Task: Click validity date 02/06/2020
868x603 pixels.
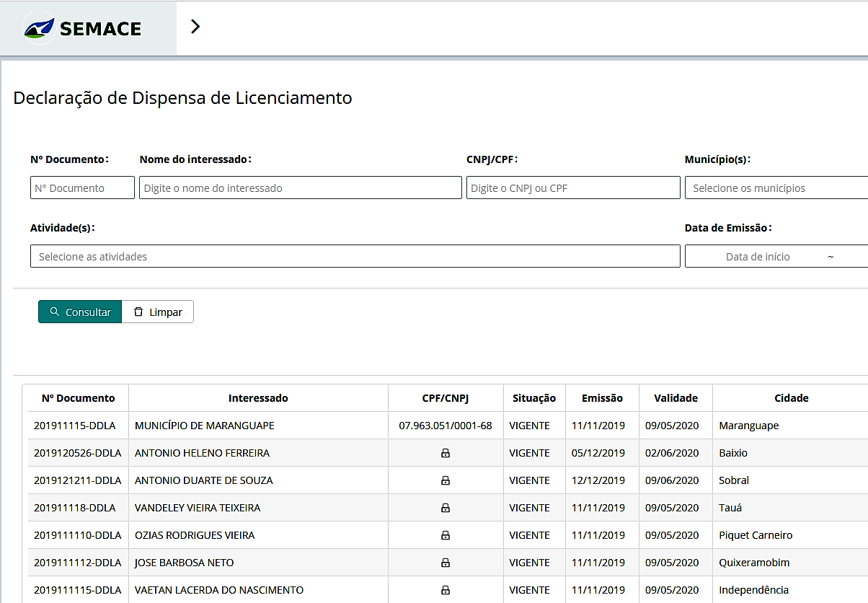Action: click(672, 453)
